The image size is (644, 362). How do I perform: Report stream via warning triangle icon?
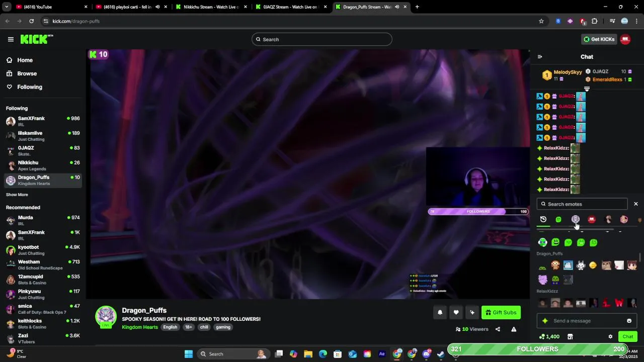tap(514, 329)
